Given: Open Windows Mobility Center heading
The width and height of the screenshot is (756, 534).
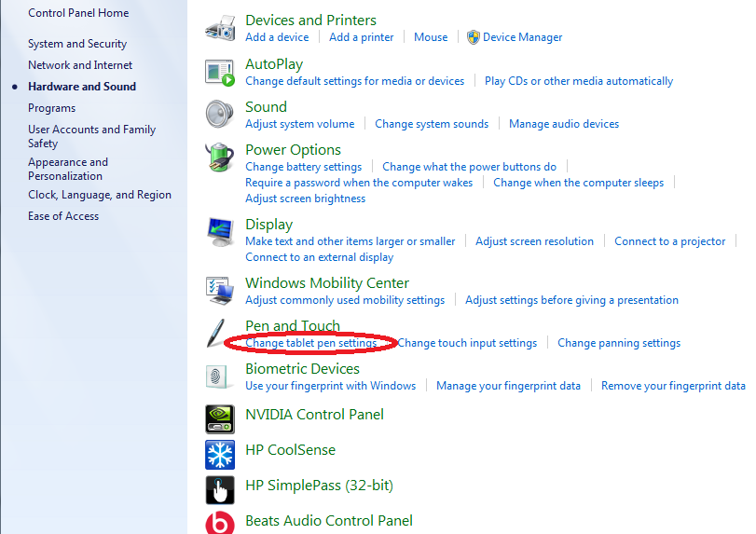Looking at the screenshot, I should click(327, 283).
